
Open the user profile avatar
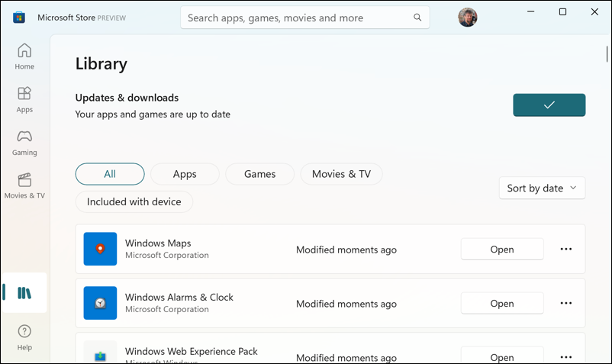click(x=467, y=18)
